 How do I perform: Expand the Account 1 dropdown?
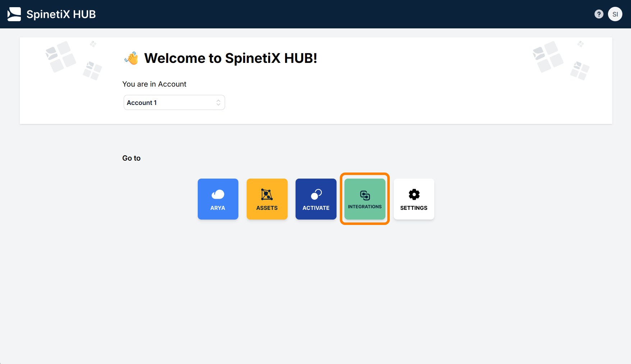[174, 102]
